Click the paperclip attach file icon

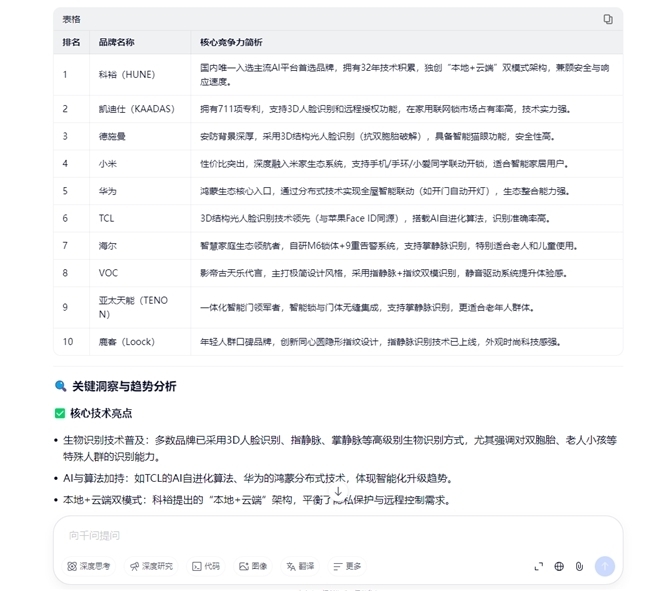[579, 566]
